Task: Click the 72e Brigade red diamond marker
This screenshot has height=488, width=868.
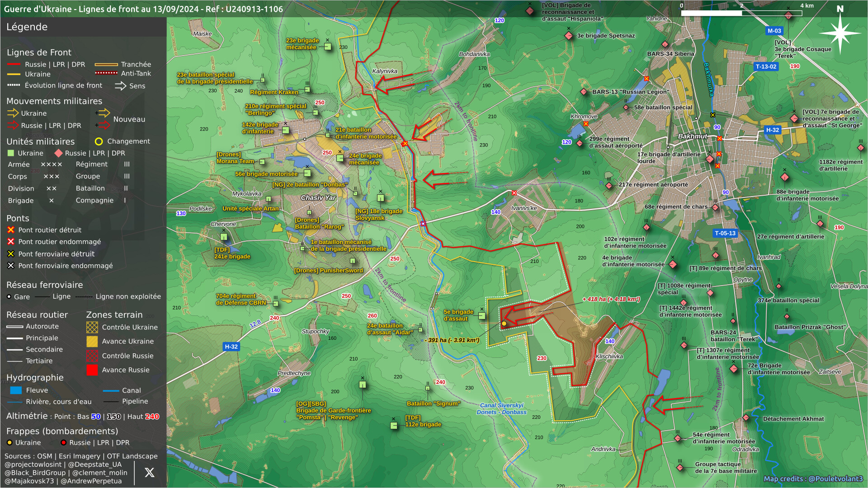Action: [734, 369]
